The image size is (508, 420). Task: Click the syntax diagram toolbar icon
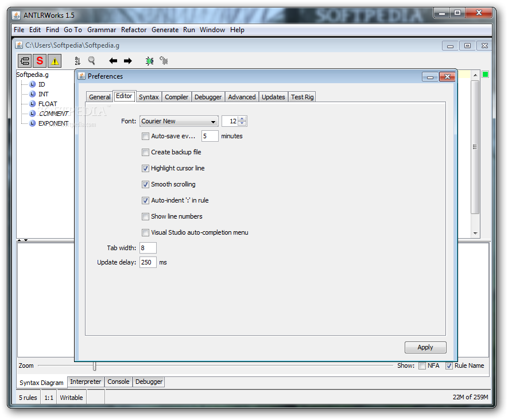[x=25, y=61]
